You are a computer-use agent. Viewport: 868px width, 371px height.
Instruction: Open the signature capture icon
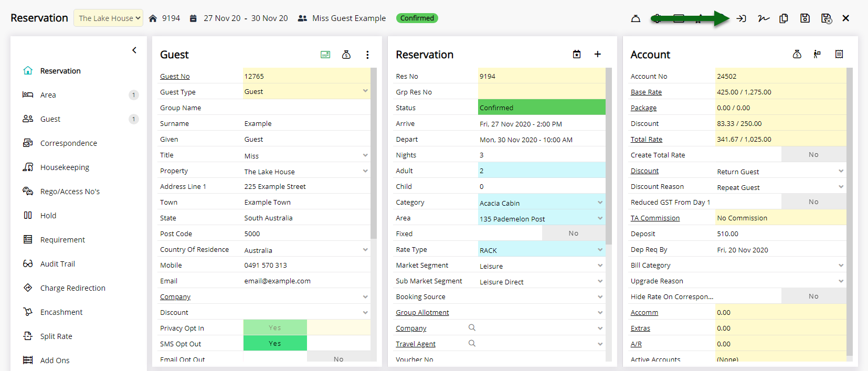(x=764, y=18)
